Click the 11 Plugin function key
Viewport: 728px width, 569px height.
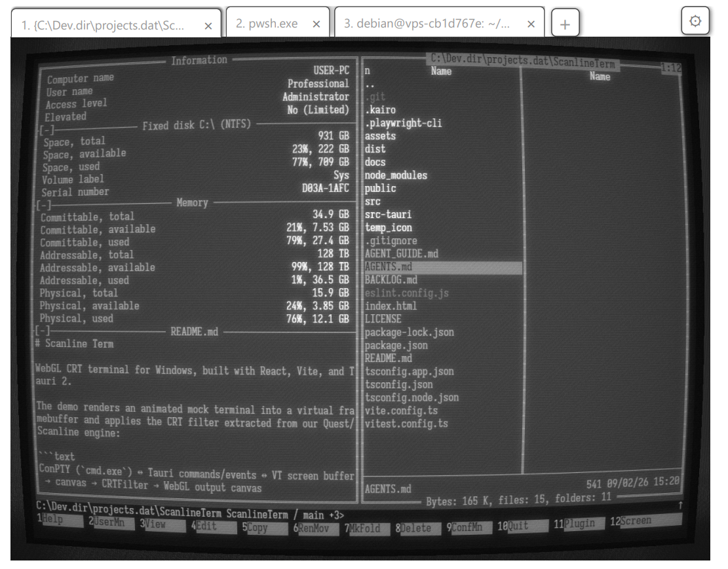click(x=579, y=523)
